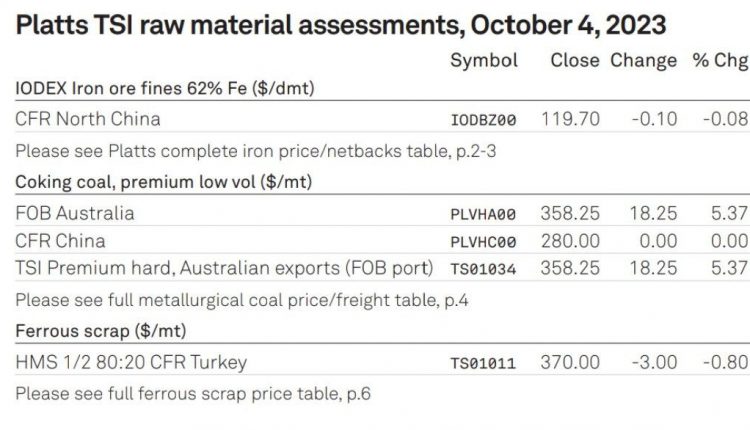Click the IODEX Iron ore fines section heading
The image size is (750, 430).
coord(165,88)
